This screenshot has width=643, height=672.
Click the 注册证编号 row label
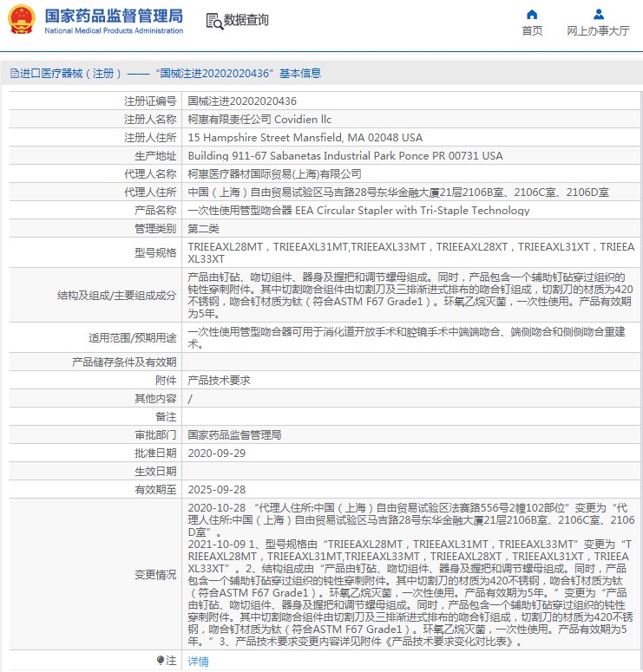(150, 101)
